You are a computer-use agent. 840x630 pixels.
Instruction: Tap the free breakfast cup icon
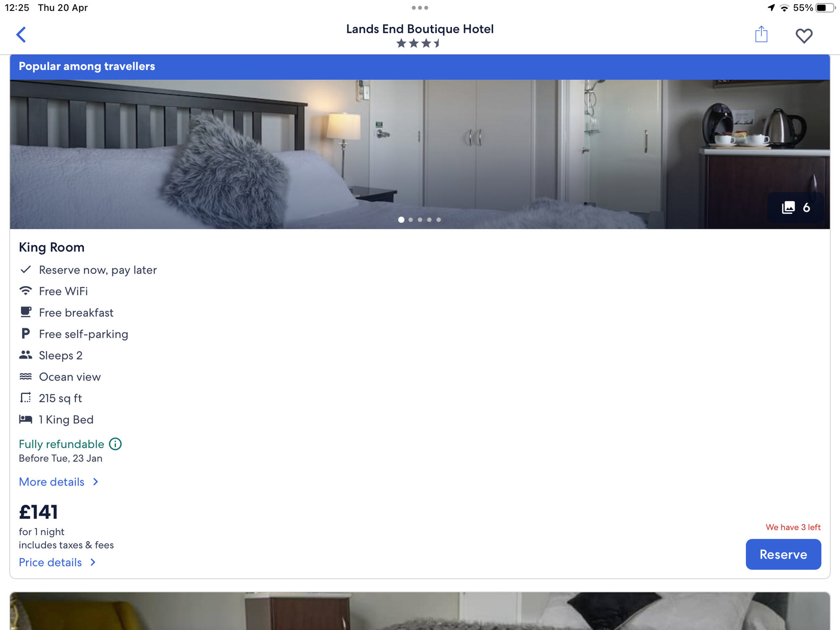tap(26, 312)
